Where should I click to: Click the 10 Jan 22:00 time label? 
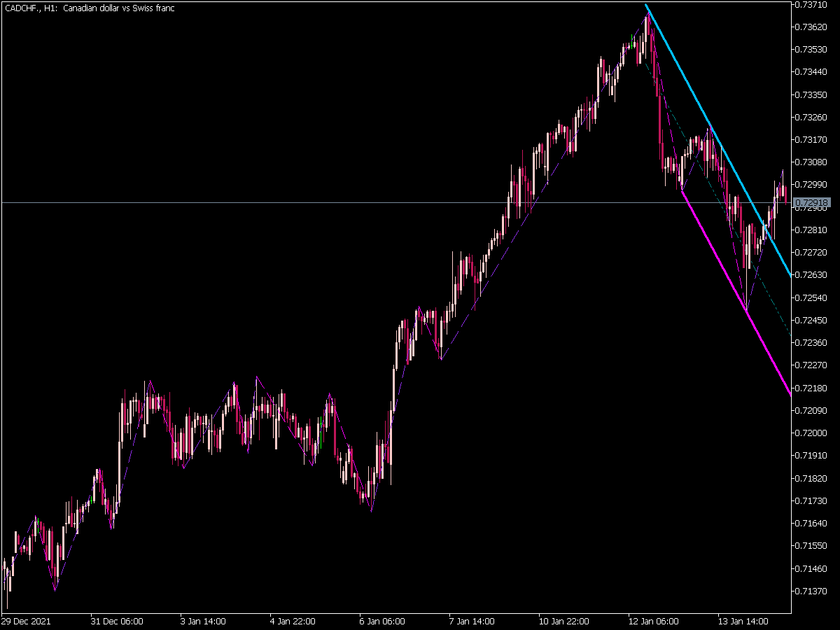tap(563, 621)
